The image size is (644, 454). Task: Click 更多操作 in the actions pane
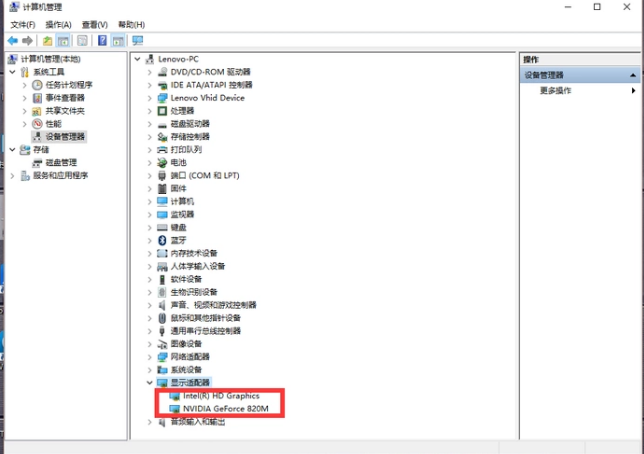[556, 90]
